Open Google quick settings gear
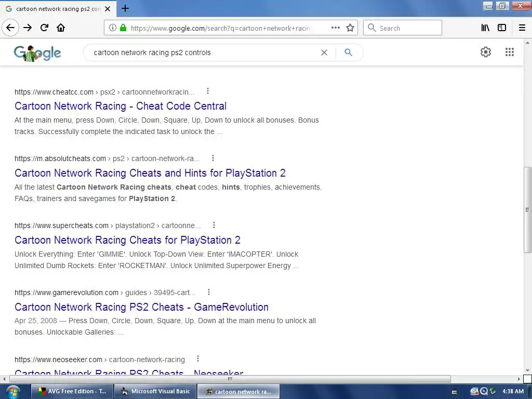The image size is (532, 399). click(x=486, y=52)
